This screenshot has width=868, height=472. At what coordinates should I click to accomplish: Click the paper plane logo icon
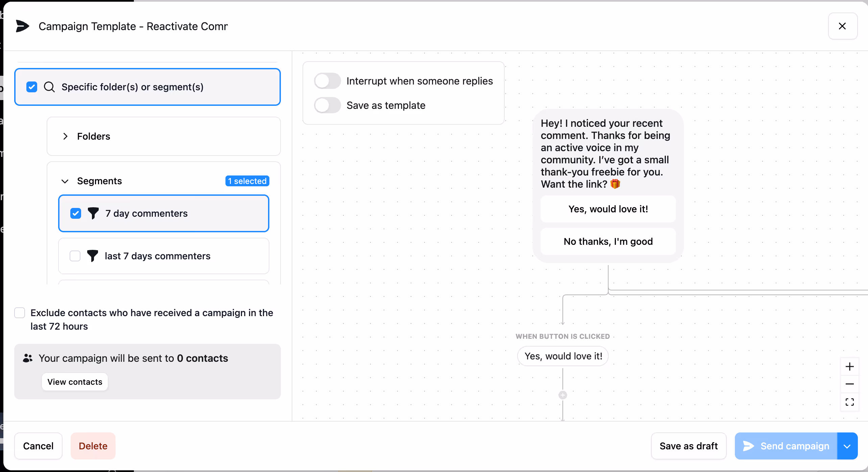(x=22, y=26)
